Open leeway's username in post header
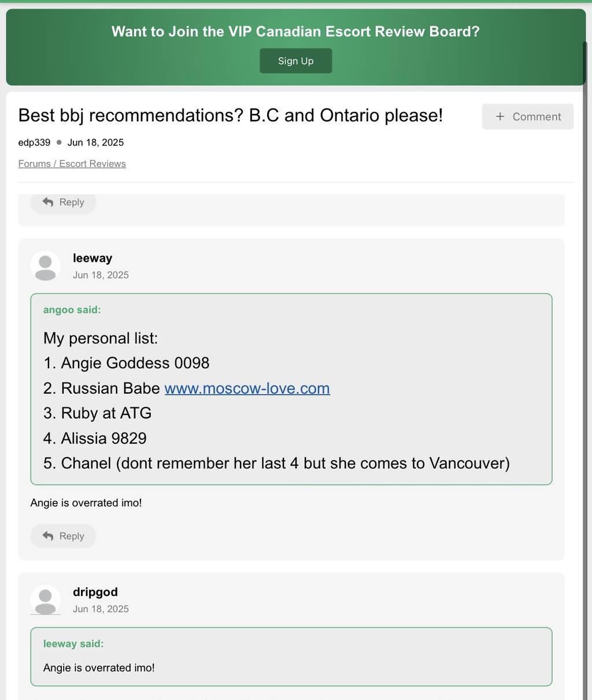Screen dimensions: 592x700 pos(92,258)
